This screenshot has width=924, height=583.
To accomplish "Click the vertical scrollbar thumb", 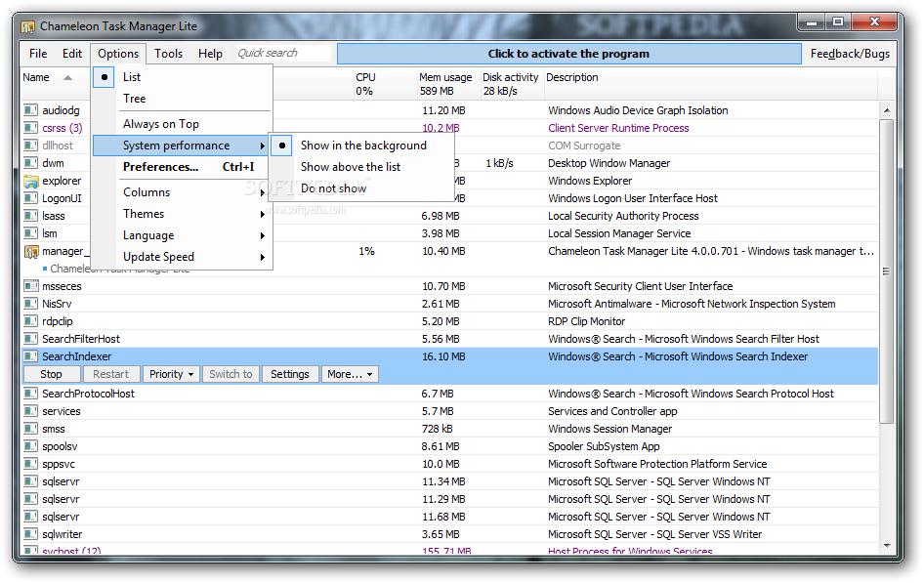I will [x=886, y=271].
